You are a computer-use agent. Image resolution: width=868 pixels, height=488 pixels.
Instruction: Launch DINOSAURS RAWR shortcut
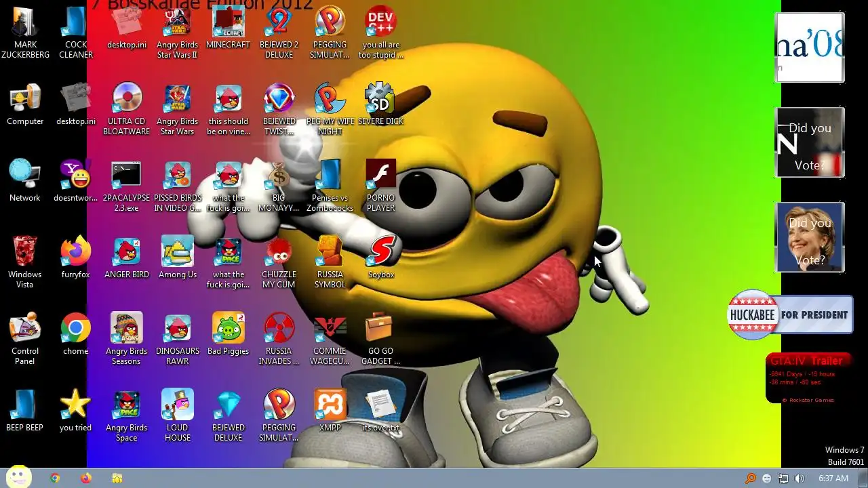(178, 339)
